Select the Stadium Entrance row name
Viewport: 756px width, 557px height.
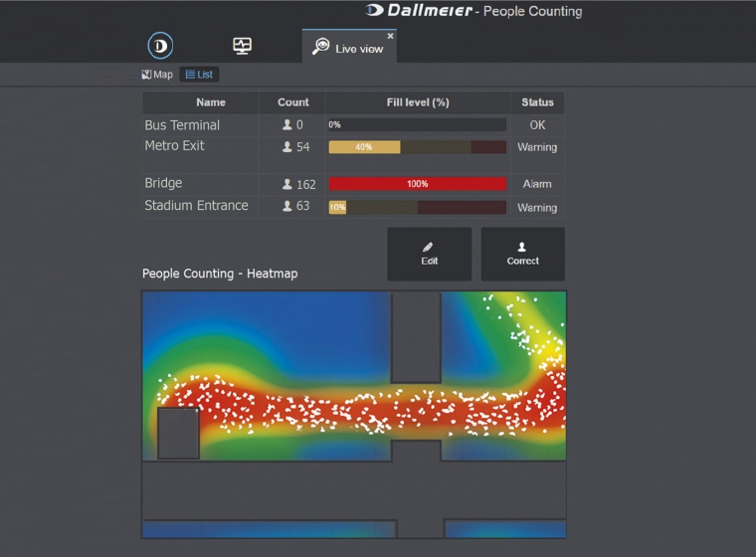196,206
